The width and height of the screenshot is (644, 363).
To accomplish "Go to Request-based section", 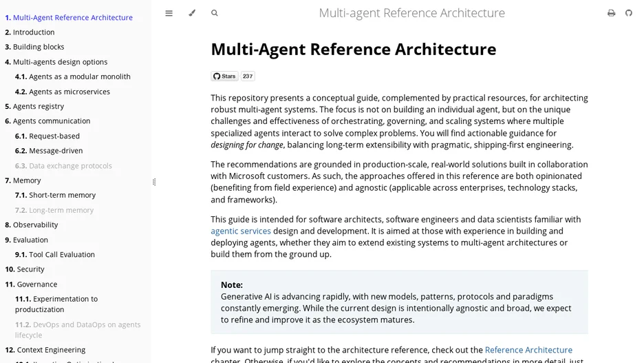I will (x=47, y=136).
